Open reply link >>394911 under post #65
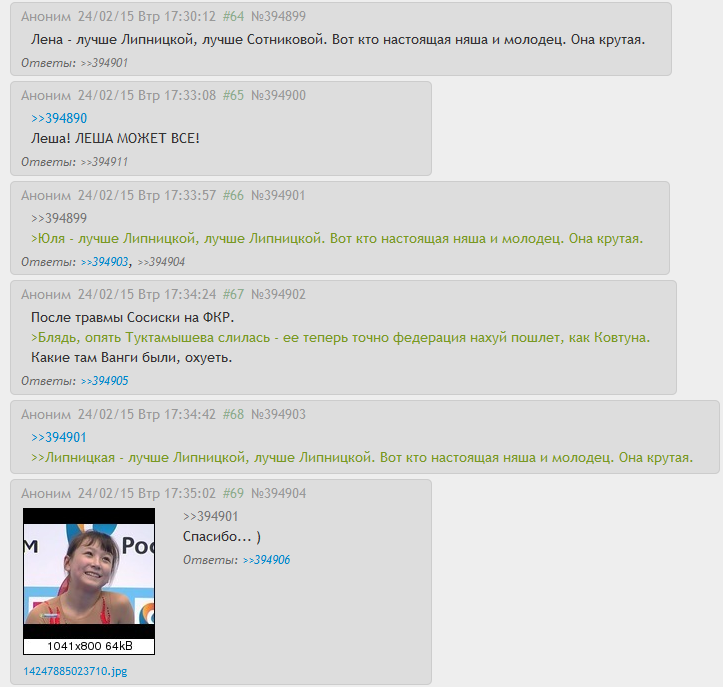This screenshot has height=687, width=723. pos(104,162)
